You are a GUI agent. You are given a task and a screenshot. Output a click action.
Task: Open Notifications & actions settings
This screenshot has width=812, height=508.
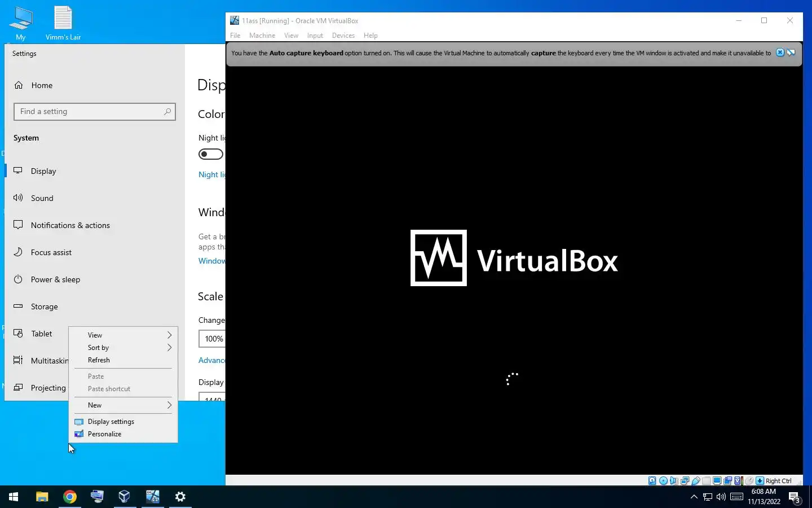pyautogui.click(x=95, y=225)
